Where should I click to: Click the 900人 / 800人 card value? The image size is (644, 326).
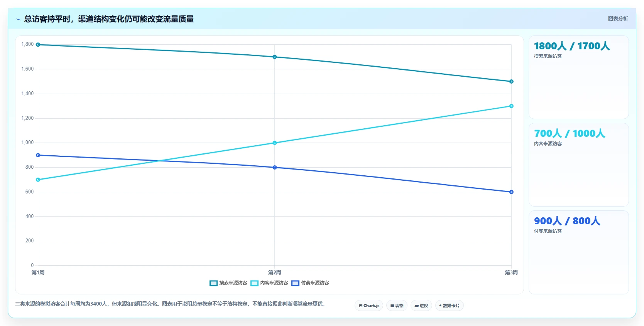pos(567,221)
